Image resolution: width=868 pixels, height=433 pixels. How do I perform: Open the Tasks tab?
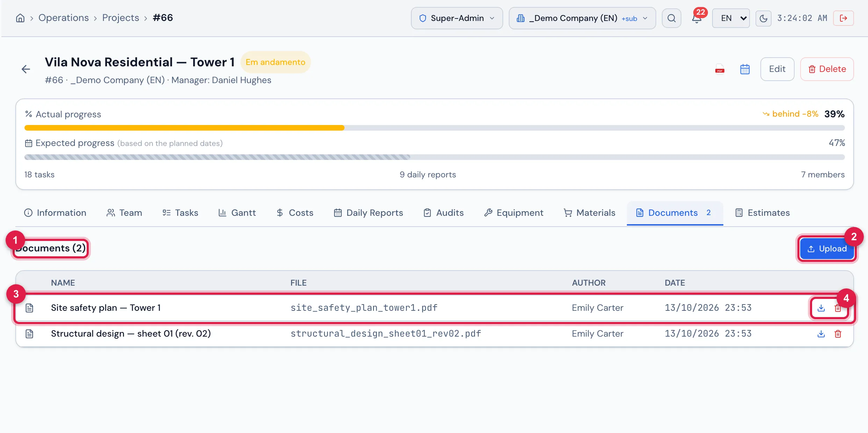tap(180, 213)
